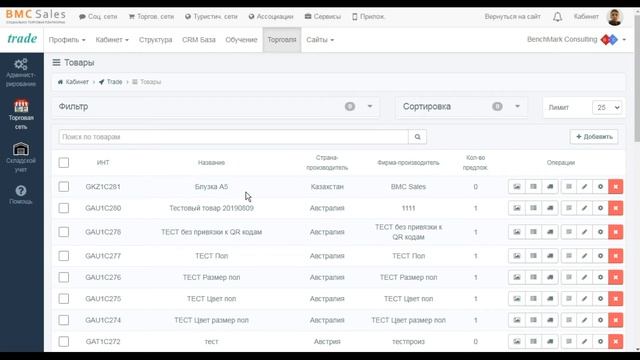Toggle the select-all header checkbox

(x=64, y=162)
